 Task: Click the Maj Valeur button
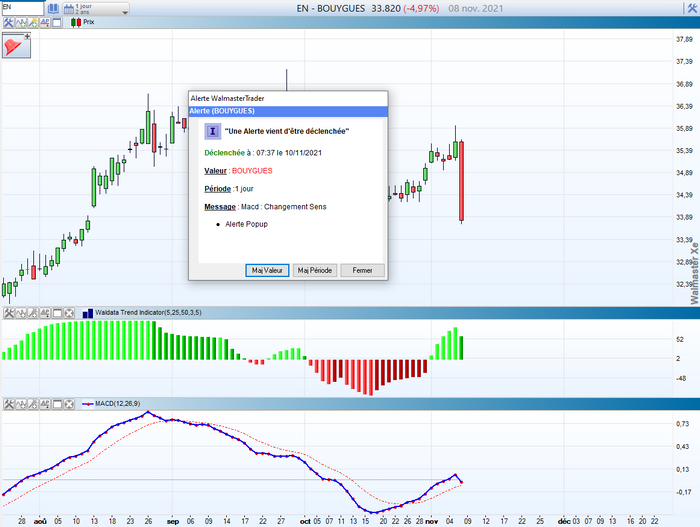tap(267, 270)
